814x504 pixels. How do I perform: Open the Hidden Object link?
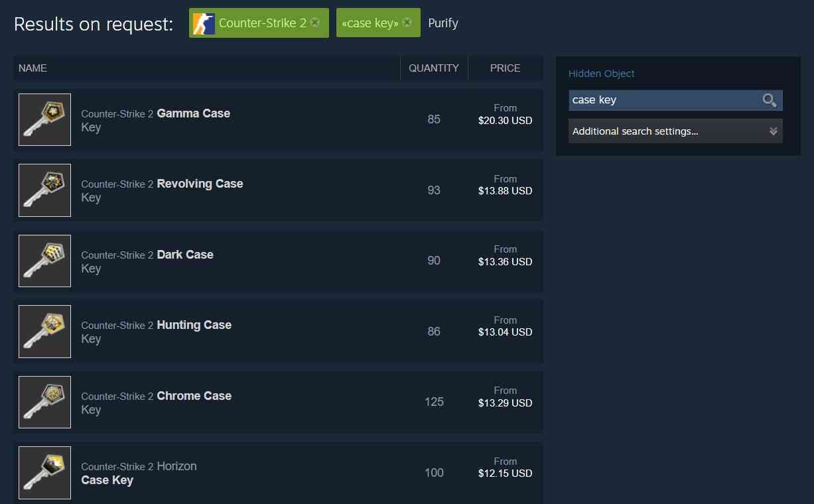tap(601, 74)
